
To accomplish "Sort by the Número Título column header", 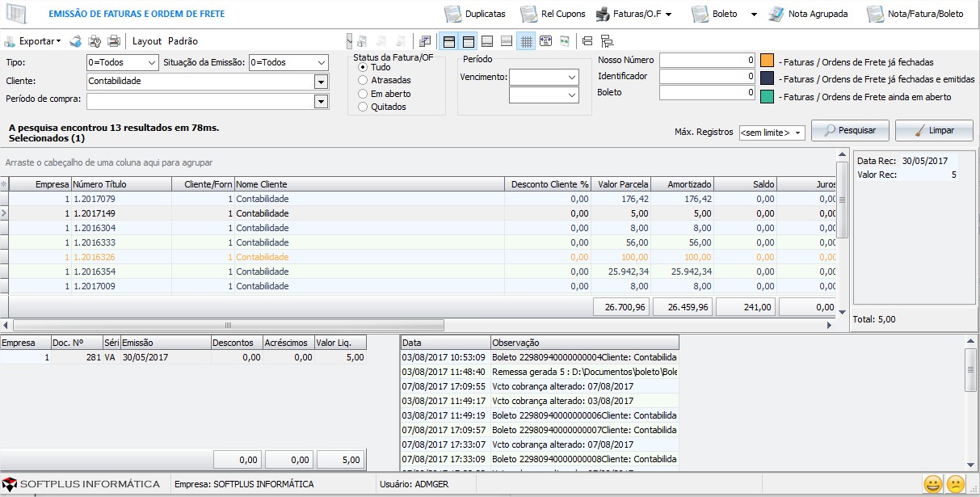I will click(121, 184).
